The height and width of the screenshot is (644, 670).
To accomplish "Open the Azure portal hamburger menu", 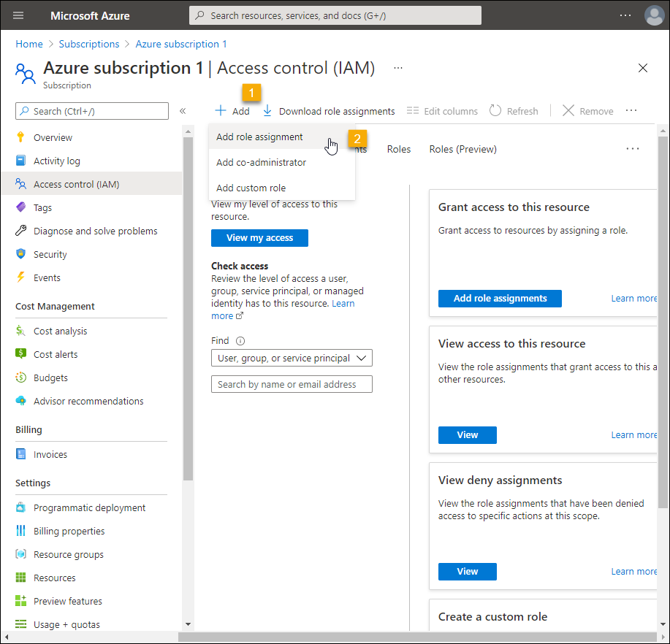I will click(x=18, y=15).
